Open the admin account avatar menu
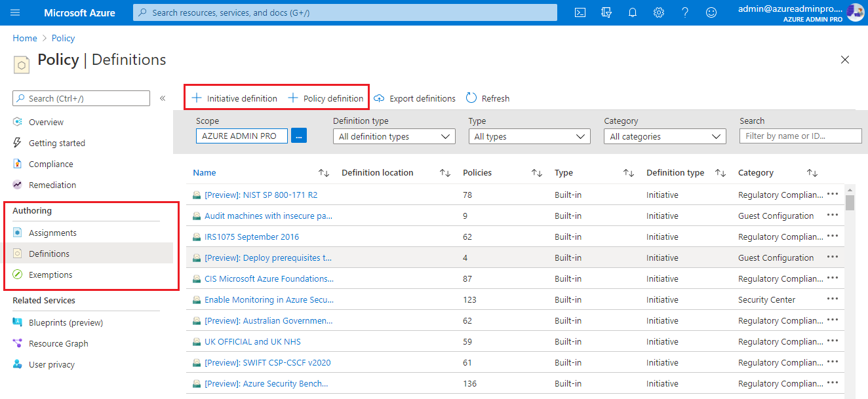Screen dimensions: 868x399 855,12
